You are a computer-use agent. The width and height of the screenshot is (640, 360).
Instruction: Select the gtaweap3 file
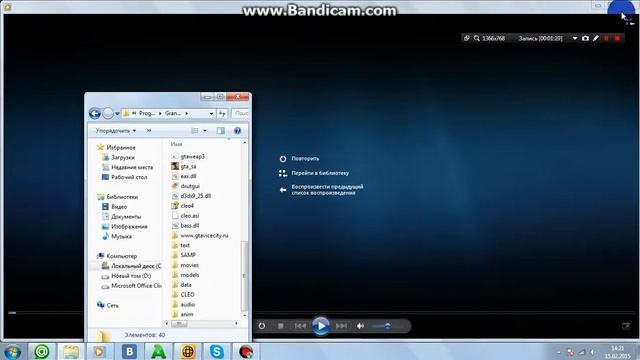tap(188, 156)
